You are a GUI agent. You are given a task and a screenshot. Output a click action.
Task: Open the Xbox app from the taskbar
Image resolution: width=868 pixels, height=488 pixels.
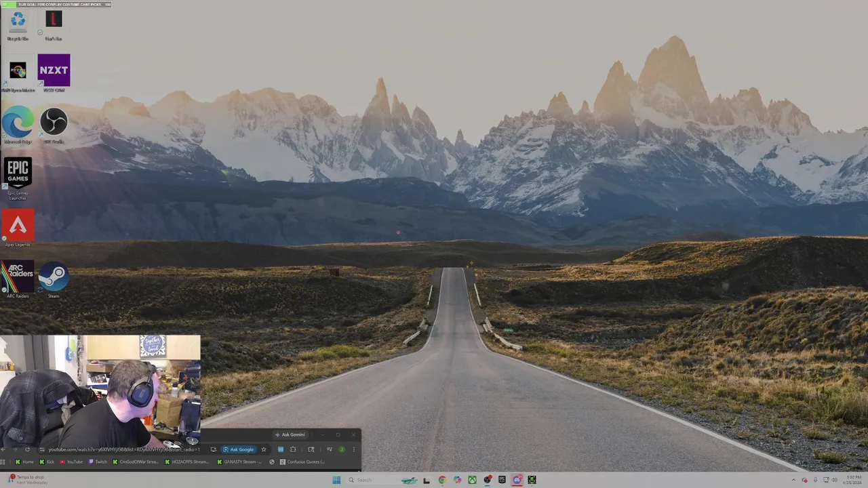[x=472, y=480]
